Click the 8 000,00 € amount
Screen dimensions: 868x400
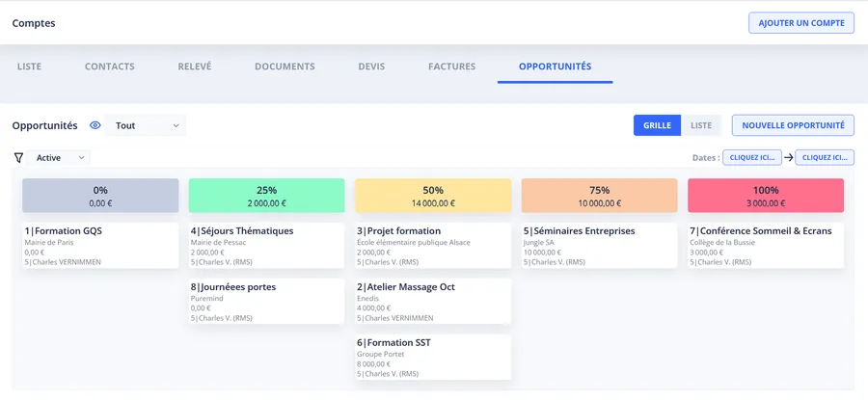click(373, 364)
